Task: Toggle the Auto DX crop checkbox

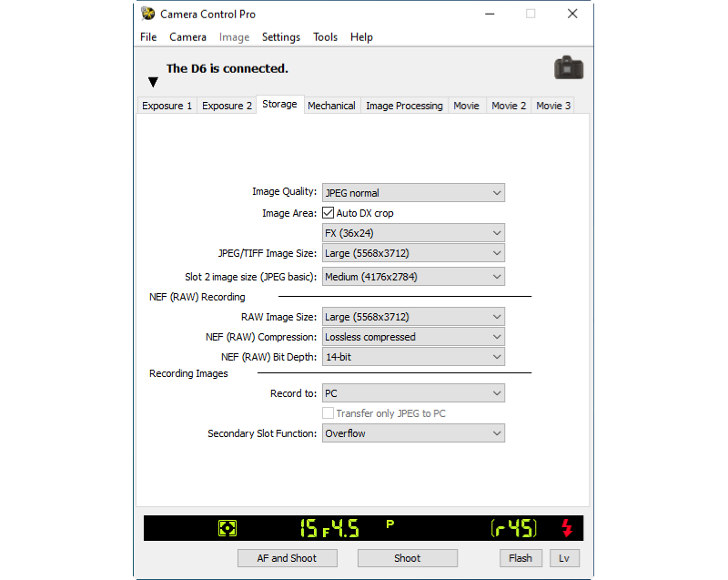Action: (328, 213)
